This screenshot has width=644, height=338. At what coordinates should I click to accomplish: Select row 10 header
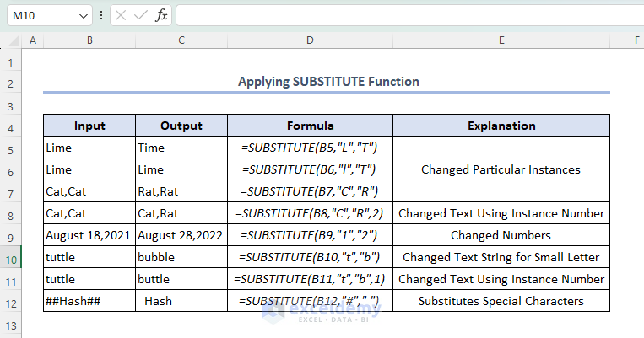point(11,257)
